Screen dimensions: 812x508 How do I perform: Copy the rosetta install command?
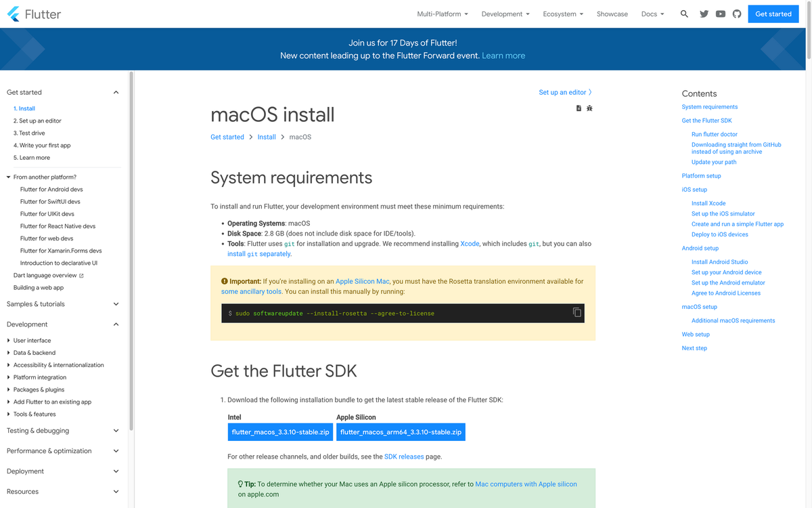(577, 312)
